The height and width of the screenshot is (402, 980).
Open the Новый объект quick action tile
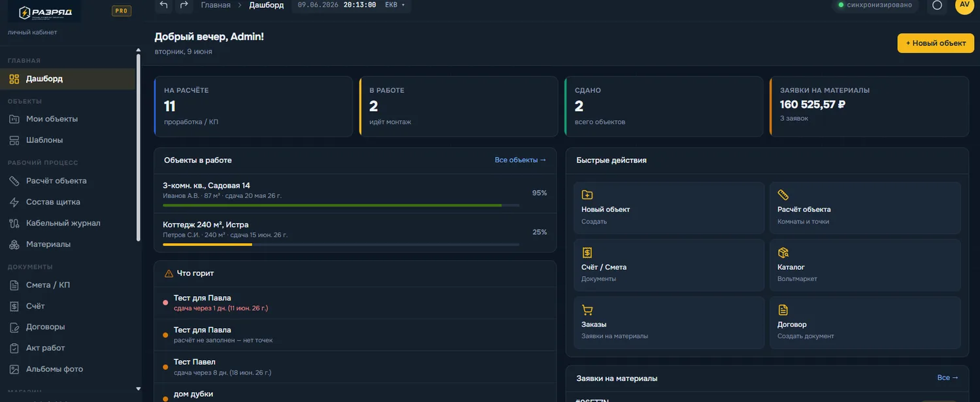pos(669,208)
